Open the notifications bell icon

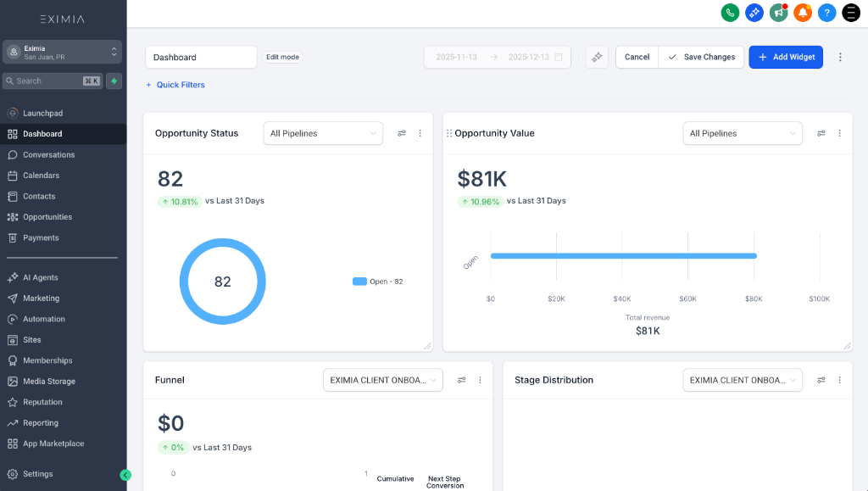pos(802,13)
